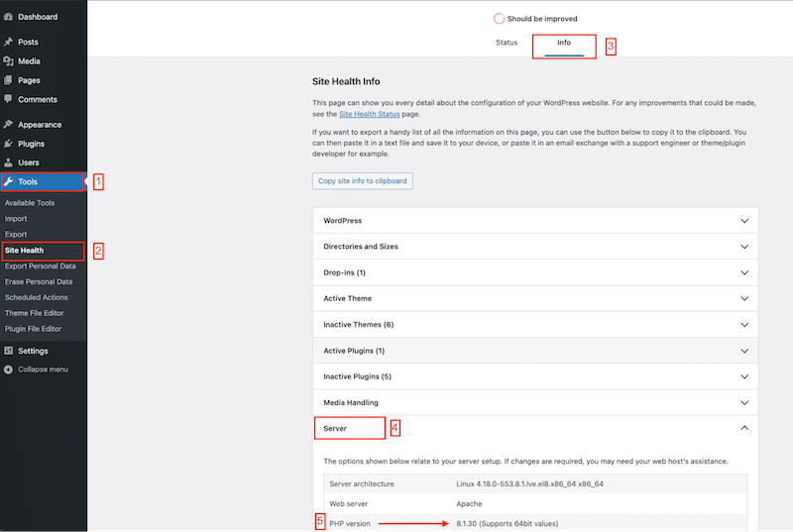Follow the Site Health Status link

tap(369, 114)
